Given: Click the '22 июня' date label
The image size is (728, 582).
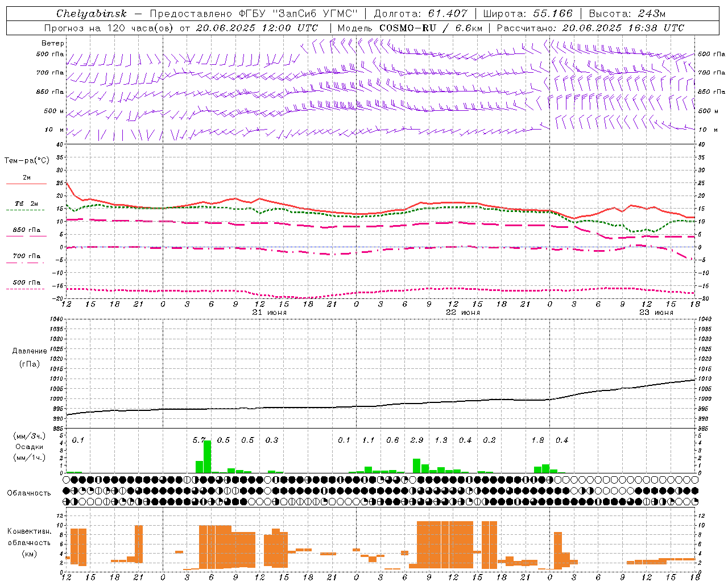Looking at the screenshot, I should click(x=462, y=313).
